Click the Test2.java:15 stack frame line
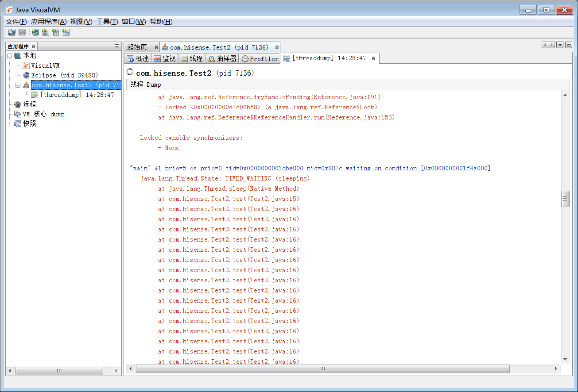 coord(229,199)
